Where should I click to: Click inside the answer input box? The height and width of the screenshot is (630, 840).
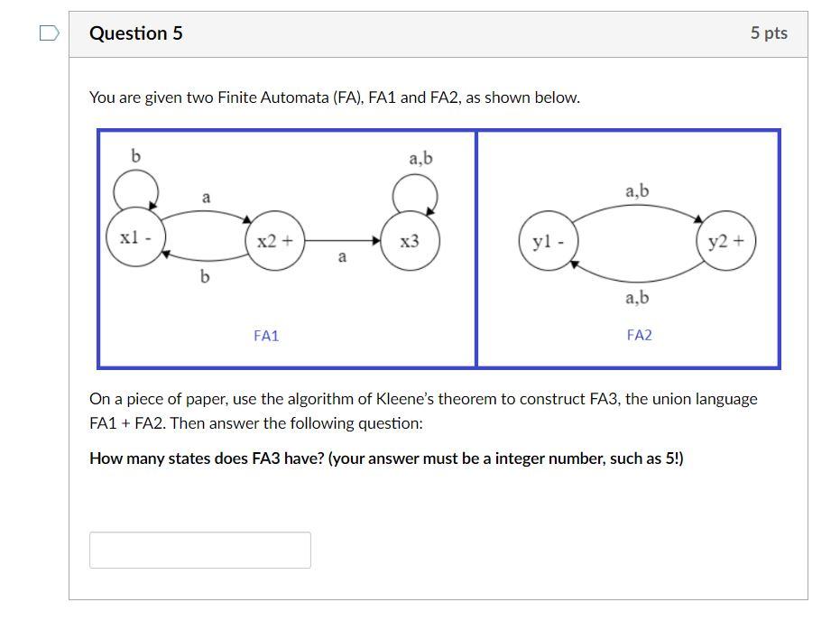(199, 549)
